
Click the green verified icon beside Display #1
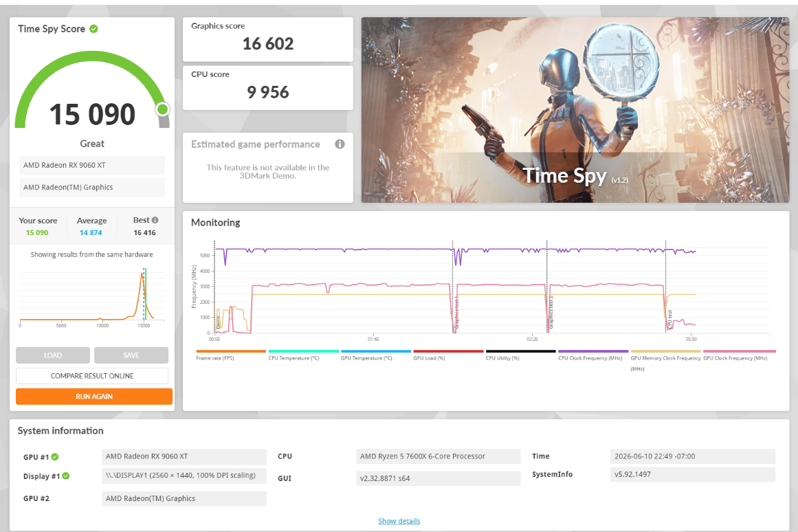66,476
